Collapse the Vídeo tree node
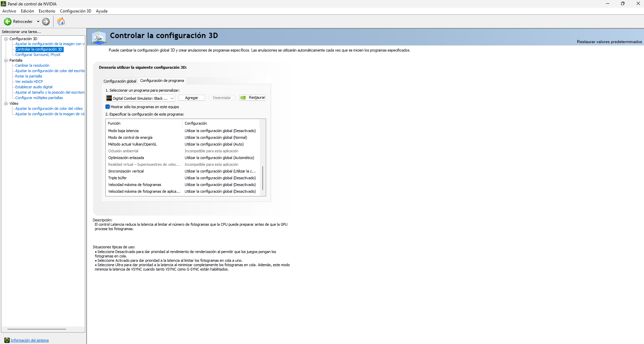The image size is (644, 344). 6,103
